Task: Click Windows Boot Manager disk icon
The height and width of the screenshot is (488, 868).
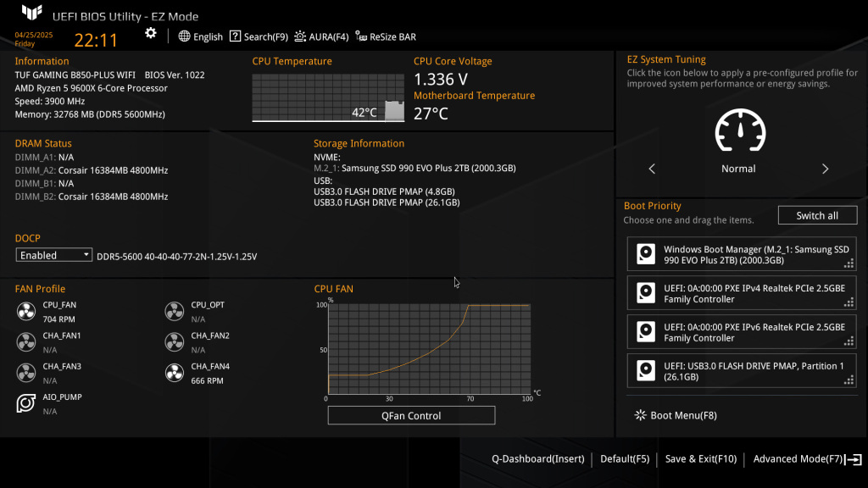Action: (645, 254)
